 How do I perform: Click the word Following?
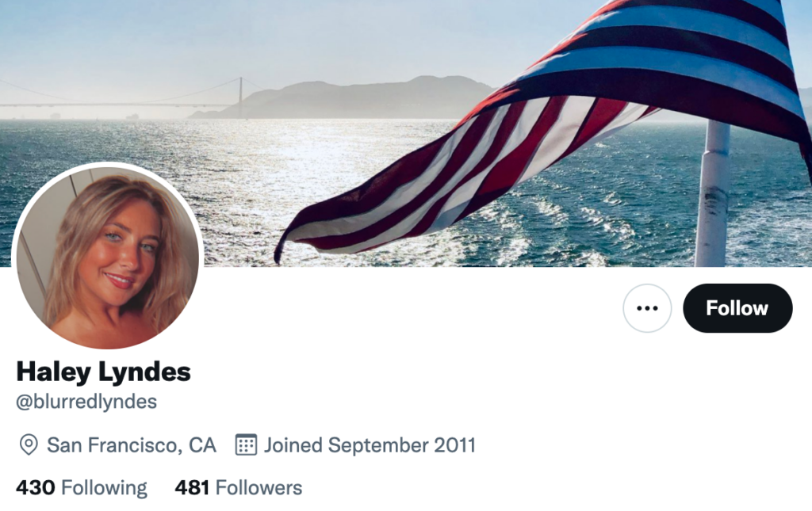pyautogui.click(x=104, y=488)
